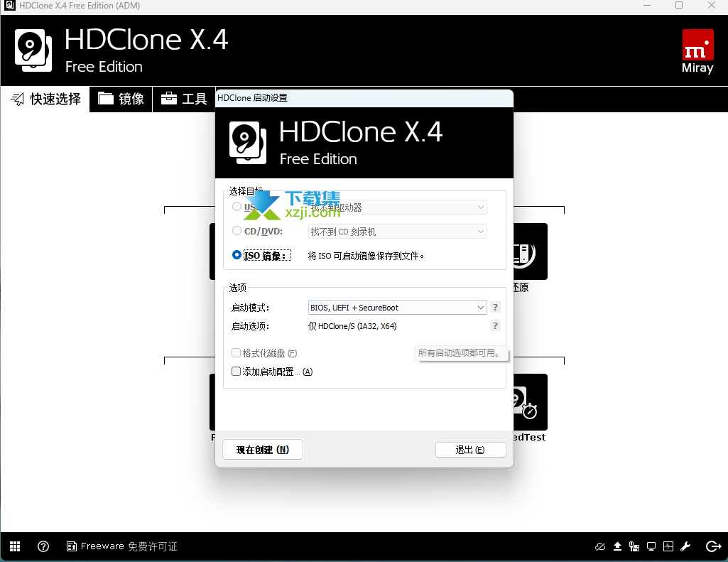Click the help icon beside 启动模式 dropdown
Viewport: 728px width, 562px height.
495,308
